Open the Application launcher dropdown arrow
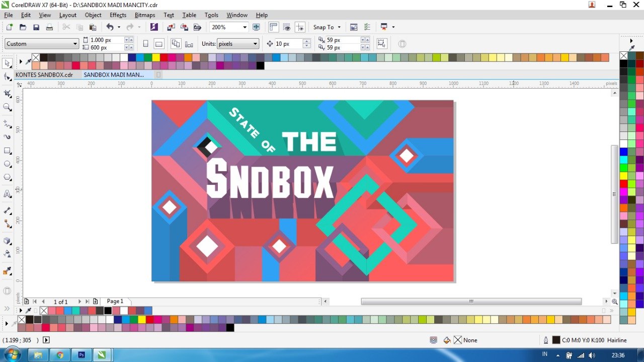 point(393,27)
